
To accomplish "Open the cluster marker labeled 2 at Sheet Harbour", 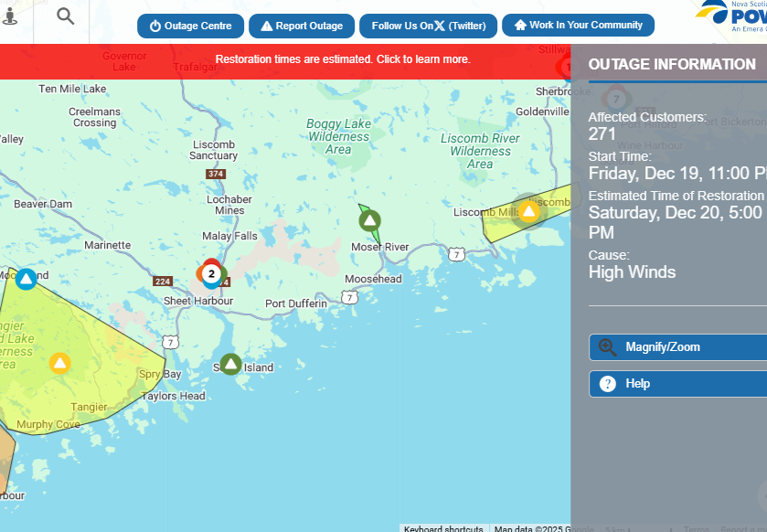I will point(211,273).
